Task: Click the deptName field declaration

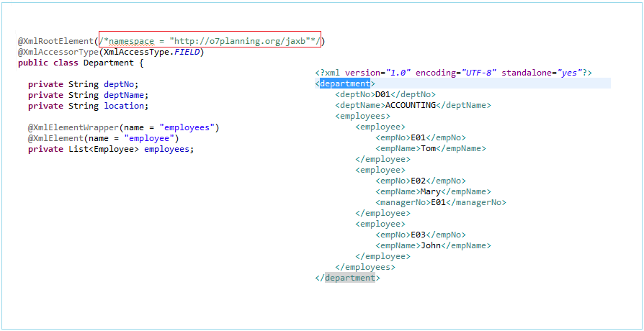Action: tap(89, 95)
